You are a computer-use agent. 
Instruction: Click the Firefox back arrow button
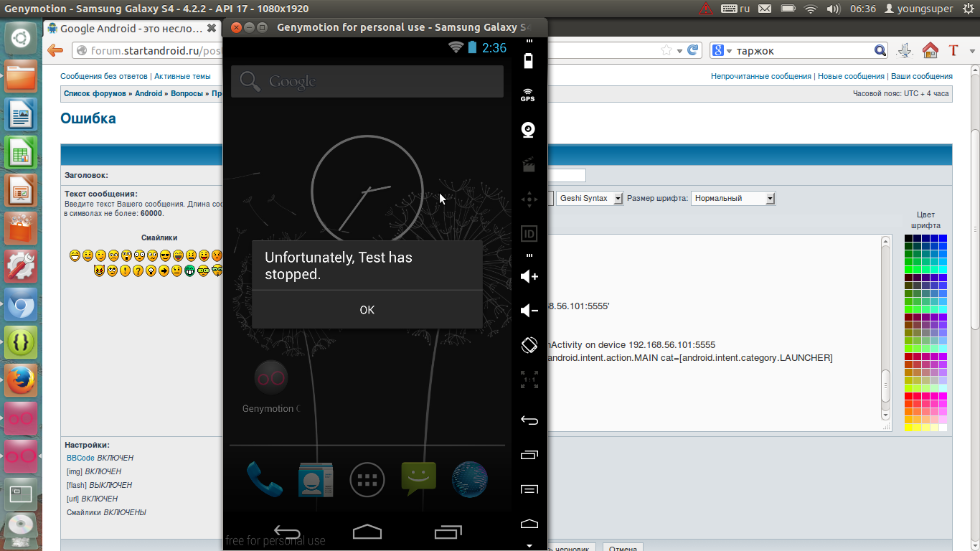click(x=55, y=50)
